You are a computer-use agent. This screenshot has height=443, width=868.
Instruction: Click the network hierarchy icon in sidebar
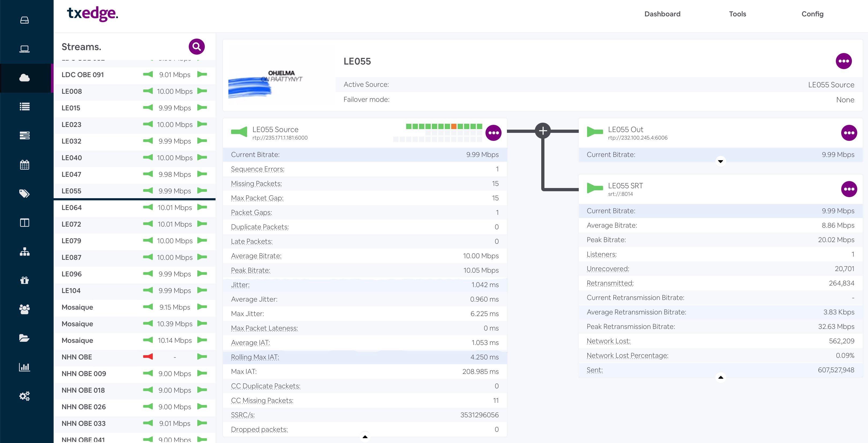click(25, 251)
